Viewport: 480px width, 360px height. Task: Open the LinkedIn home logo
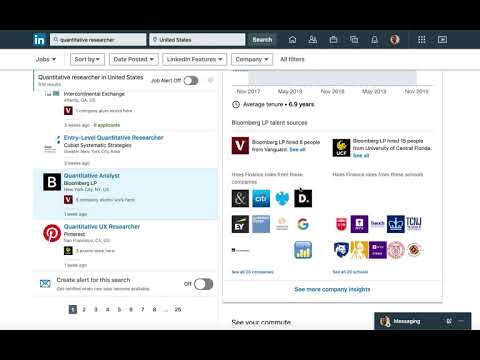pos(39,40)
